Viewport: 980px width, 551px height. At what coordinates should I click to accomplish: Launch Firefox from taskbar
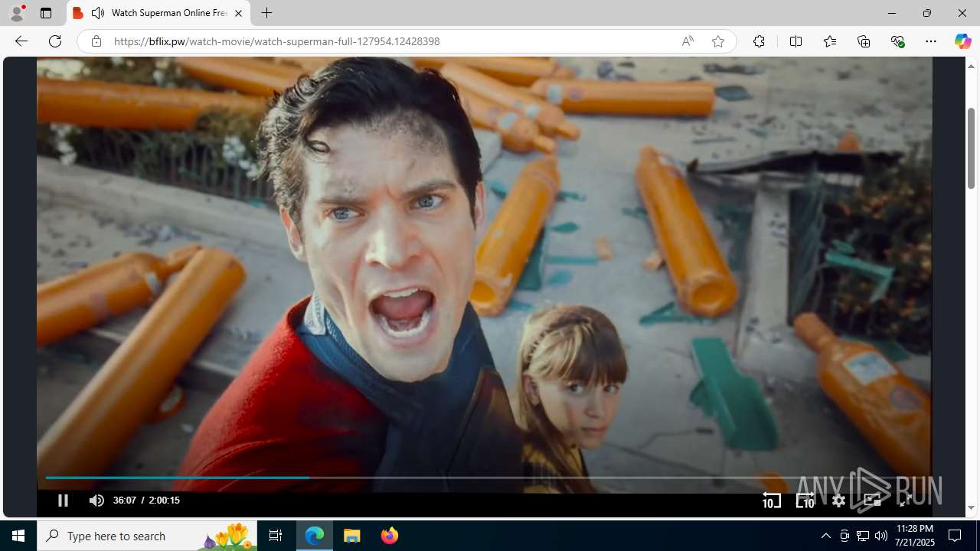389,536
